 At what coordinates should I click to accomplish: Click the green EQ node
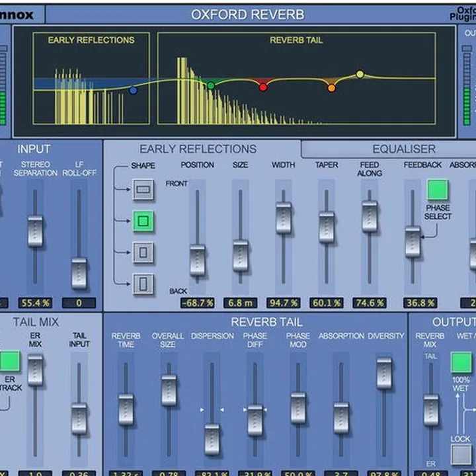[x=211, y=85]
